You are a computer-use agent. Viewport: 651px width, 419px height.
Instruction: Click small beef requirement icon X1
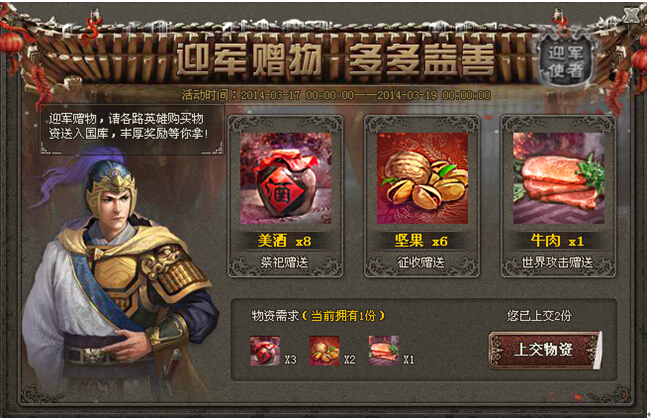coord(384,351)
